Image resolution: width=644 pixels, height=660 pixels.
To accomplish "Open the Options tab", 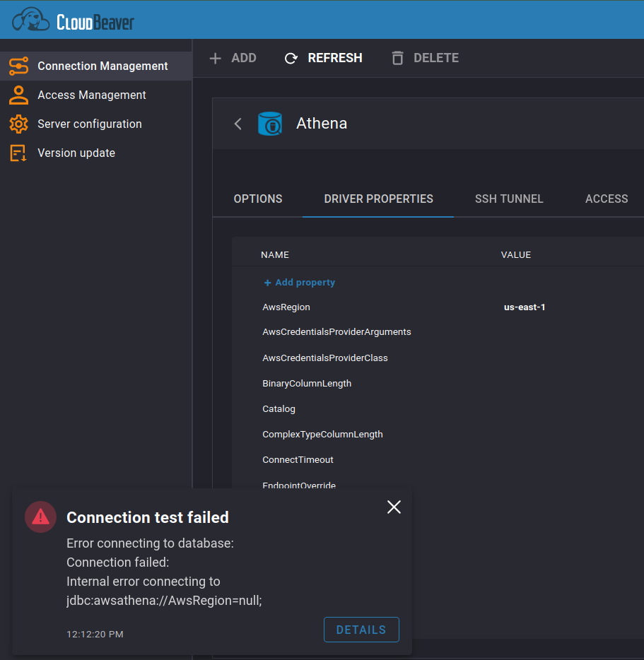I will click(x=257, y=199).
